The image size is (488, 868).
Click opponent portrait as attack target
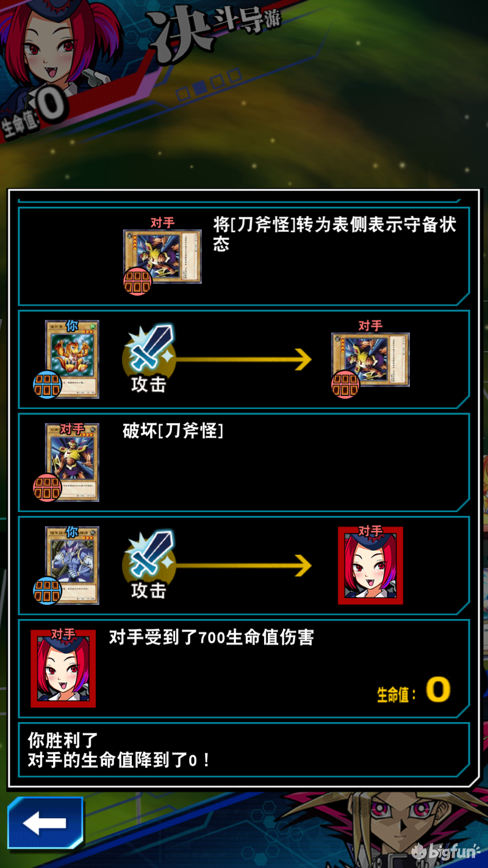(370, 566)
